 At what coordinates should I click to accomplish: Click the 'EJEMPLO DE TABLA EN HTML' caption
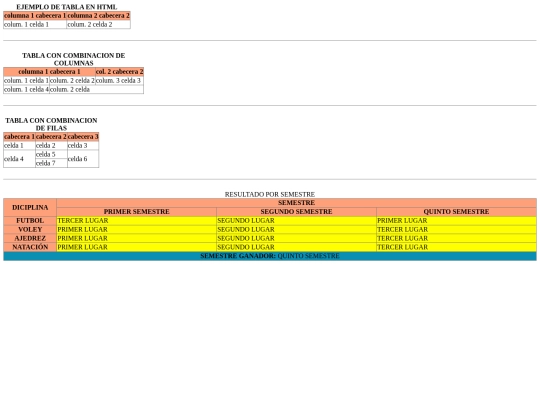(x=67, y=7)
